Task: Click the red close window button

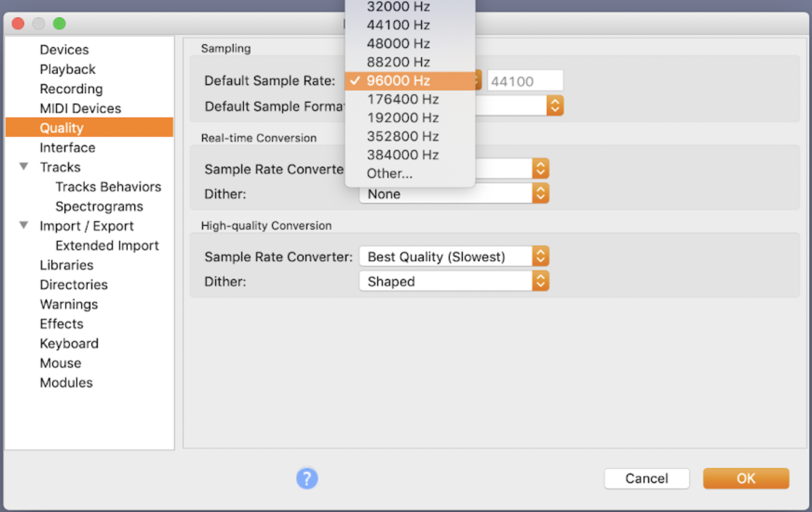Action: click(18, 23)
